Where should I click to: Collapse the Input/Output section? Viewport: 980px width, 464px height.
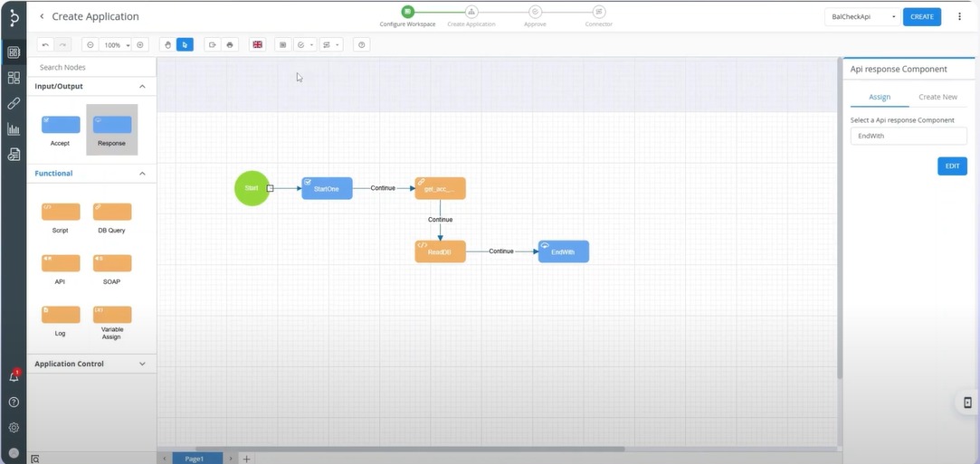(x=142, y=87)
